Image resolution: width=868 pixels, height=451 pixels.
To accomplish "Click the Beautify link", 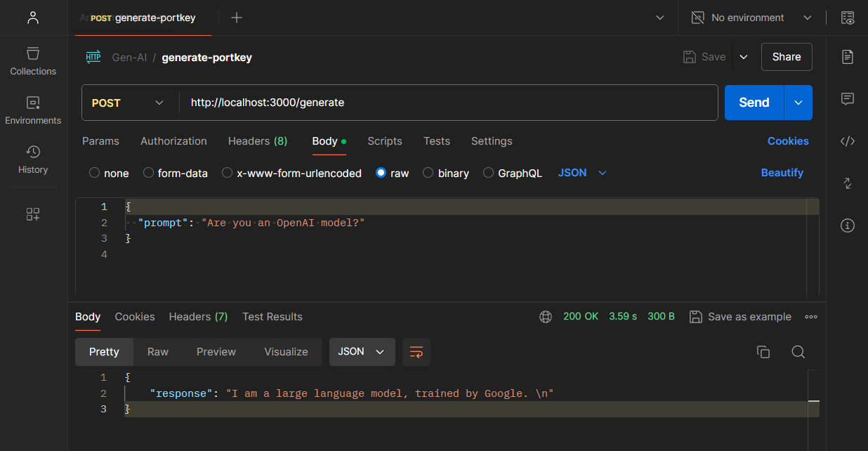I will click(x=782, y=173).
